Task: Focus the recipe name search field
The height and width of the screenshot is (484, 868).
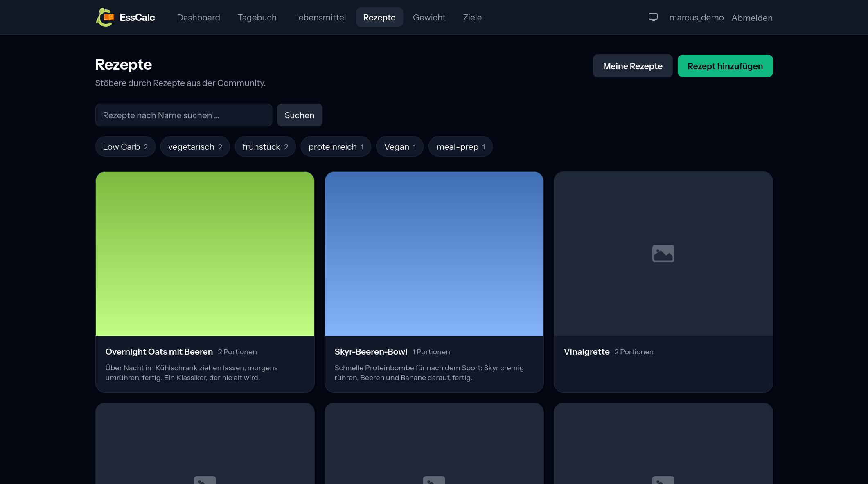Action: pos(183,115)
